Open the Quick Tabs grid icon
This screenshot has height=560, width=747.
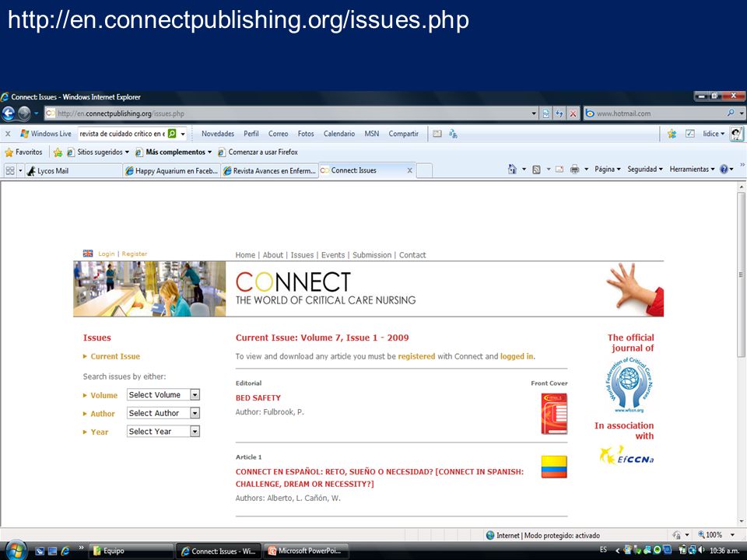(x=9, y=170)
